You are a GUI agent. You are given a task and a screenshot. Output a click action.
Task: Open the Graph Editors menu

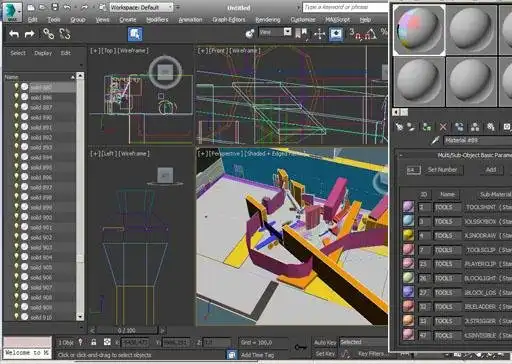[x=229, y=20]
